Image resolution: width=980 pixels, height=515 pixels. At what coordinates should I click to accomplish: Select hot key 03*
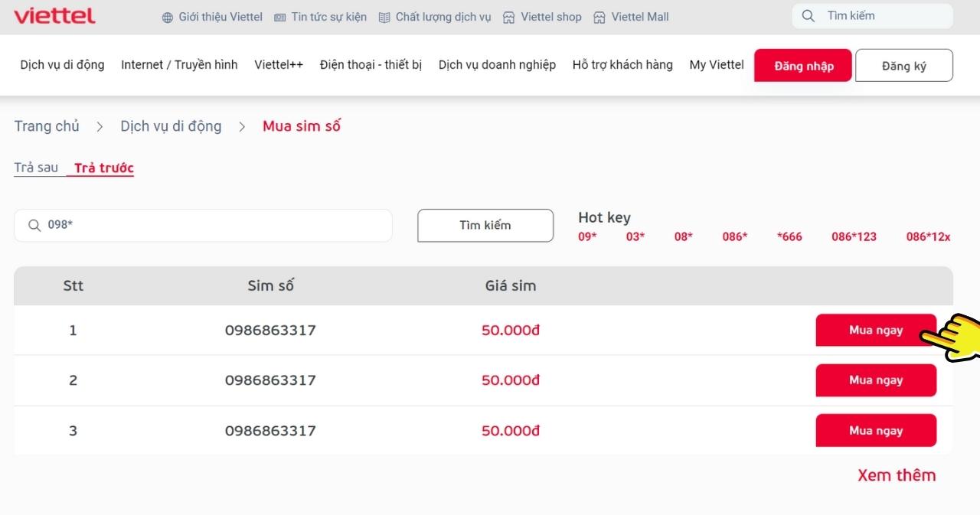point(635,237)
